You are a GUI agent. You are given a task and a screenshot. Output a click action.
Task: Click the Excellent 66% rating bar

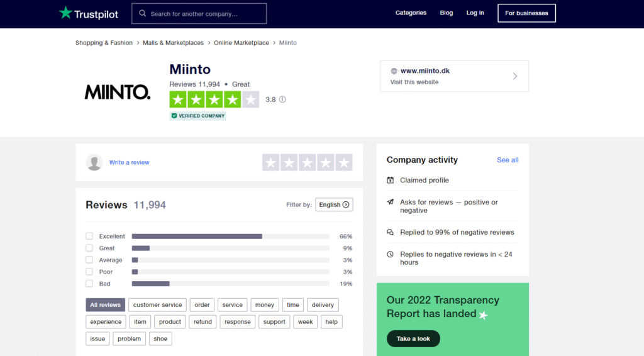tap(230, 236)
